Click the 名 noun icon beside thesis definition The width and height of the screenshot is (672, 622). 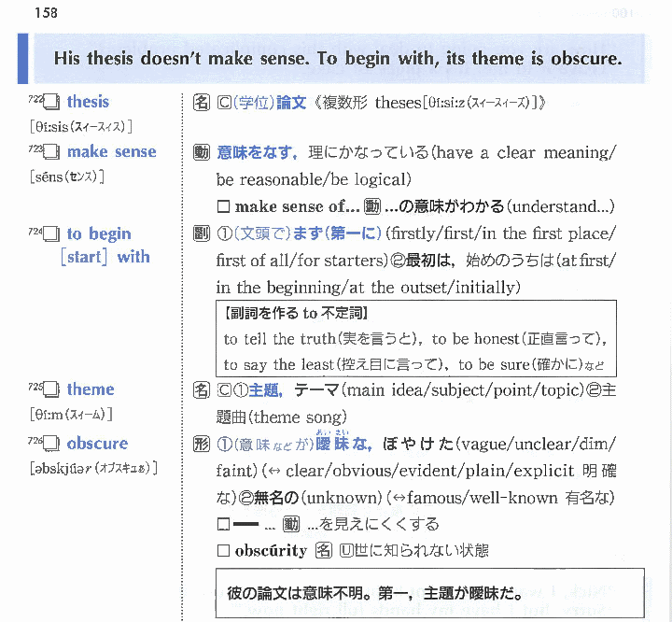click(x=202, y=103)
